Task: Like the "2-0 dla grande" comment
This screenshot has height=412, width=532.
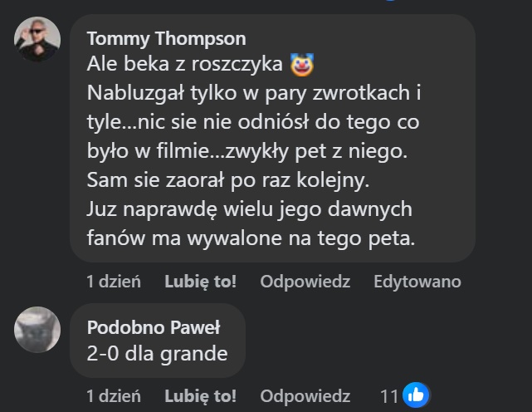Action: pyautogui.click(x=200, y=396)
